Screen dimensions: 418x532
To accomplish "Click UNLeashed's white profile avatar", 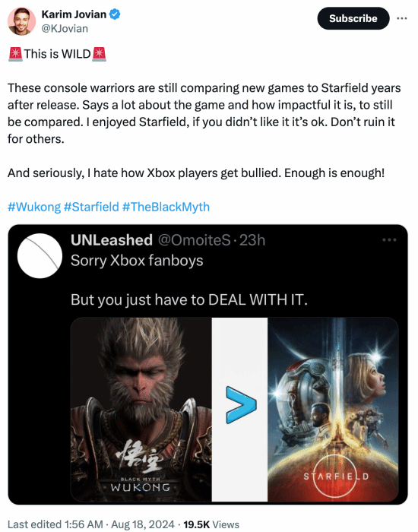I will [x=40, y=256].
